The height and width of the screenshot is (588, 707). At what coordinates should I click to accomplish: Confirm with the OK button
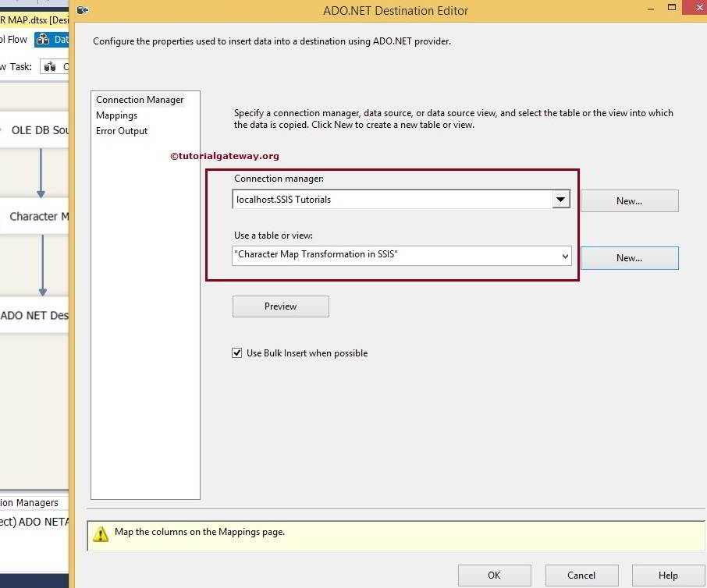[x=494, y=576]
